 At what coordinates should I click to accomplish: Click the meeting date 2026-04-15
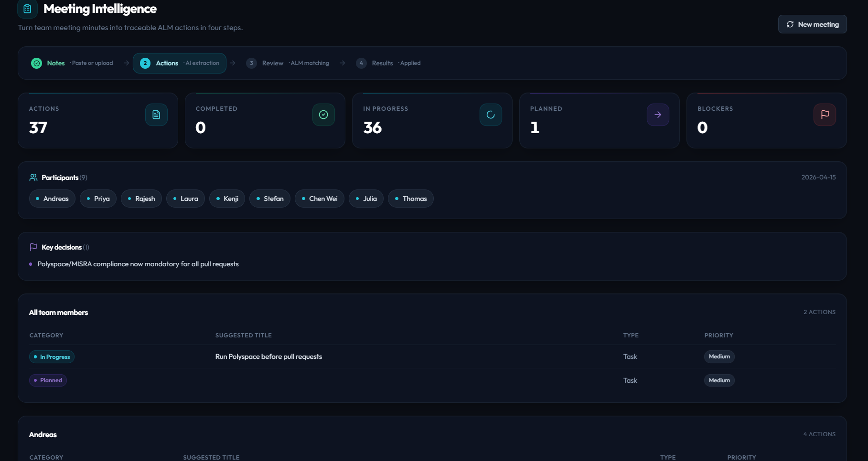tap(818, 177)
